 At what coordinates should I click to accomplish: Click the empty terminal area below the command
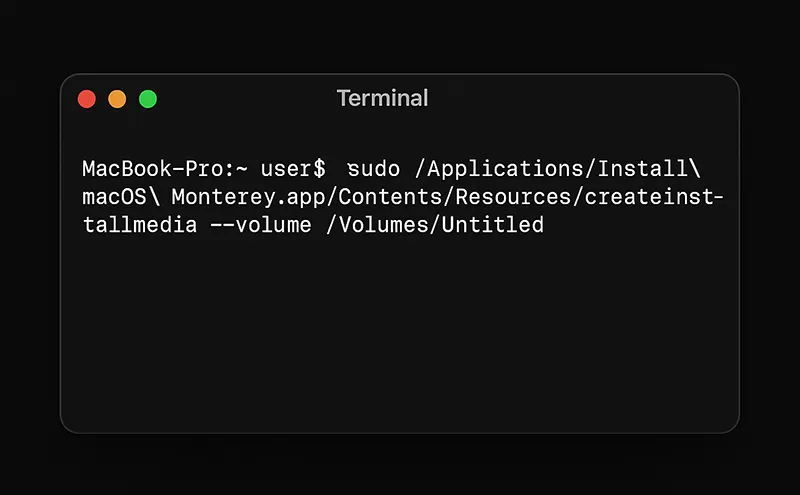pos(400,340)
